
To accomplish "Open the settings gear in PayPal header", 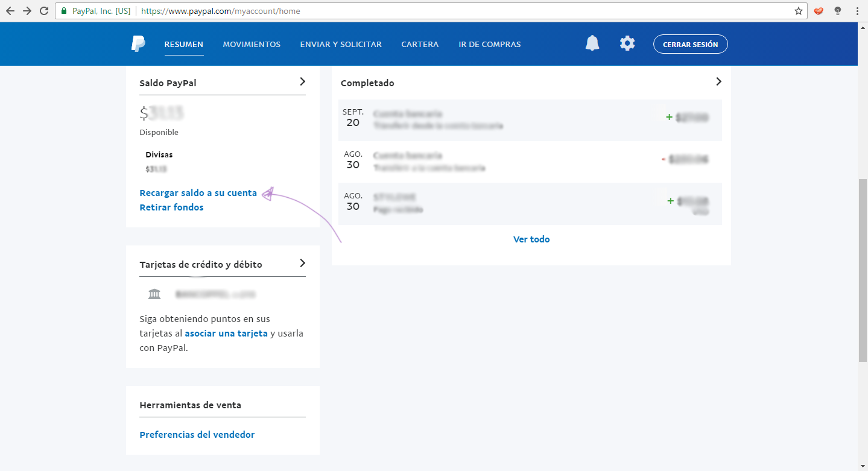I will pos(627,43).
